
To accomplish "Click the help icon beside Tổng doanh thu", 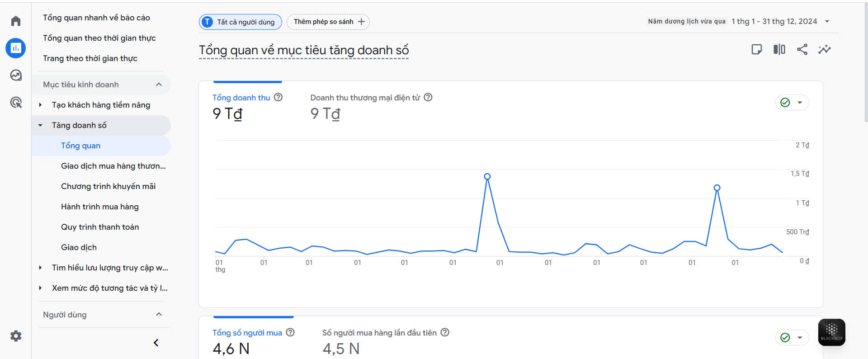I will (278, 97).
